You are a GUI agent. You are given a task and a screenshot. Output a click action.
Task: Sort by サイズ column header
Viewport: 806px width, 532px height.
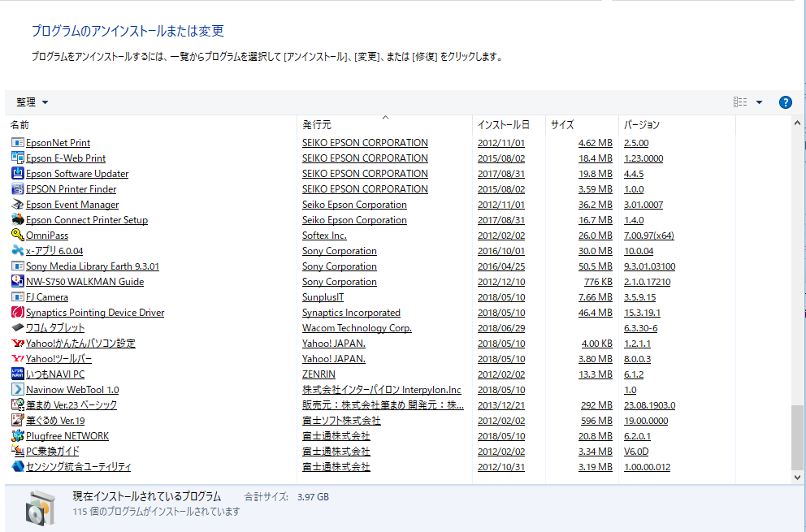[562, 125]
